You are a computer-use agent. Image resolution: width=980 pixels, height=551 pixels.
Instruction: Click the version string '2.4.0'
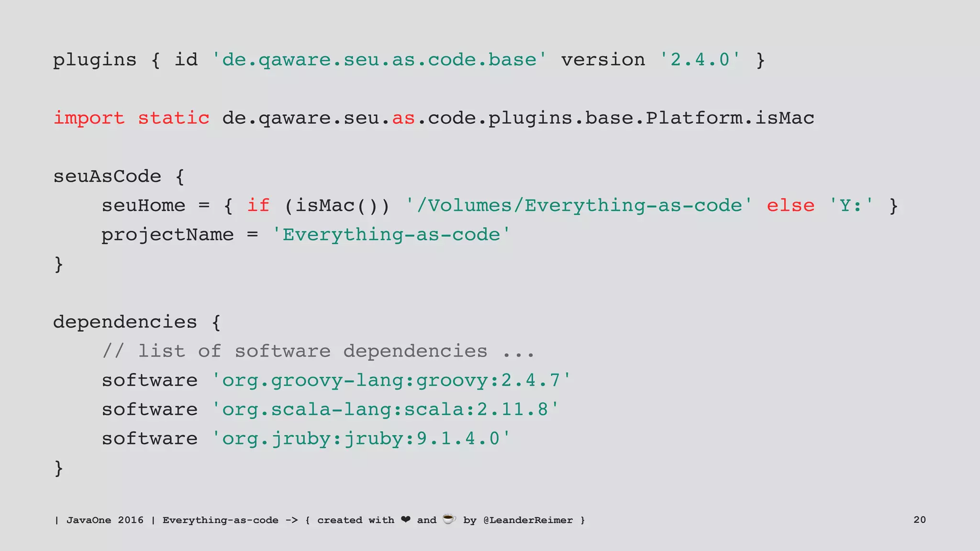pyautogui.click(x=700, y=60)
